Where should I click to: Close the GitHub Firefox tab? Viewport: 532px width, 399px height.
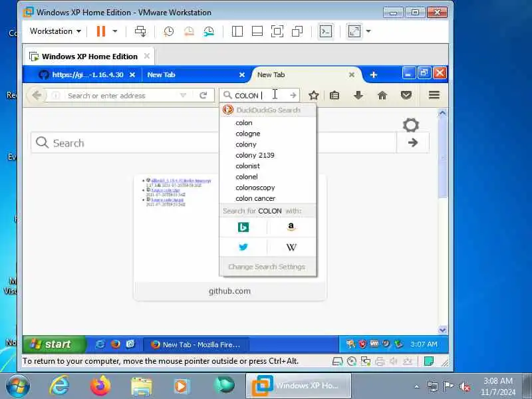[x=132, y=74]
